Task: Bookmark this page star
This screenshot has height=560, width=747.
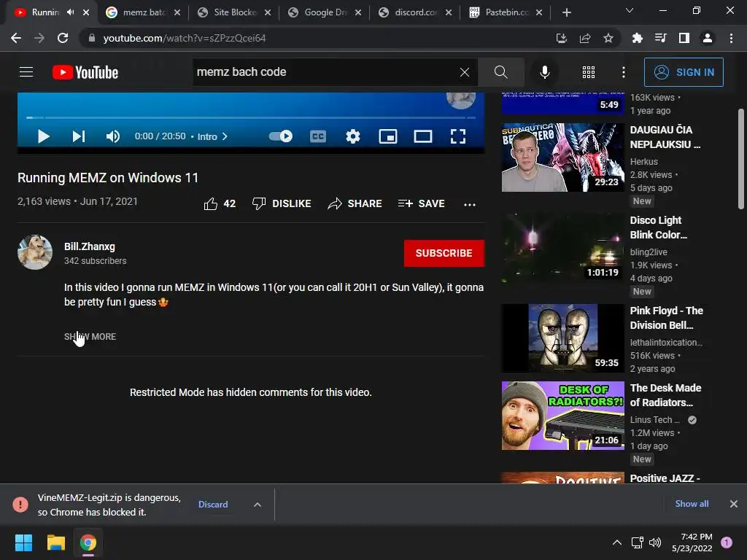Action: tap(608, 38)
